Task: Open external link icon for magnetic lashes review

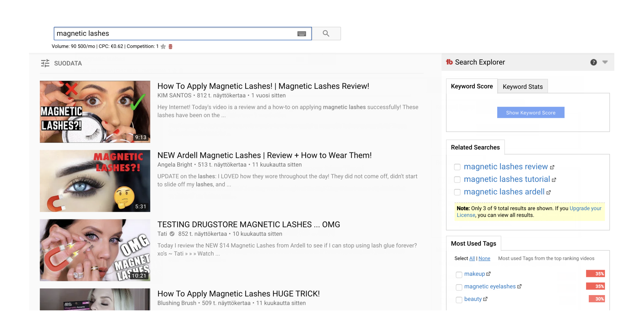Action: pyautogui.click(x=552, y=167)
